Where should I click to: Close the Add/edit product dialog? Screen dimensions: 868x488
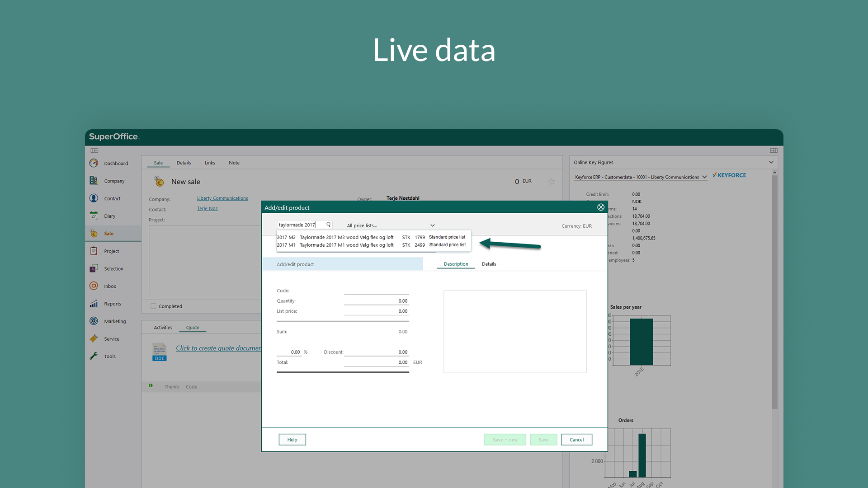click(x=601, y=207)
